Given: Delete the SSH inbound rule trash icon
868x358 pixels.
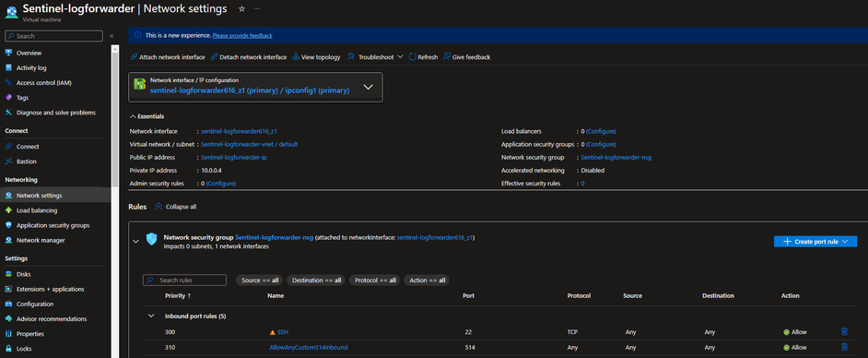Looking at the screenshot, I should point(844,332).
